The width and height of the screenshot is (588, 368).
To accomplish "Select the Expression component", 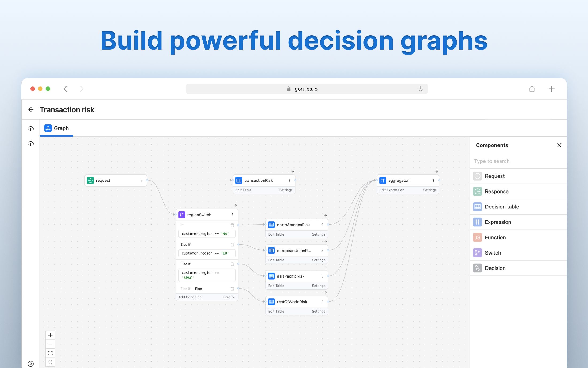I will tap(498, 222).
